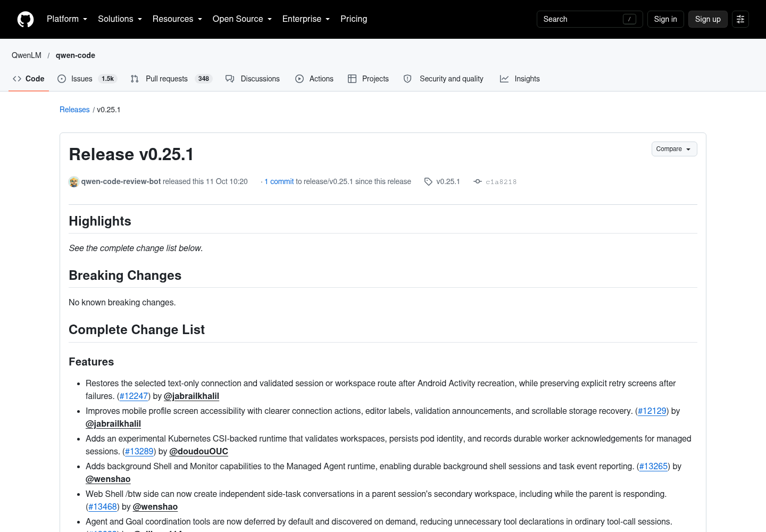Expand the Platform menu
The width and height of the screenshot is (766, 532).
[x=67, y=19]
